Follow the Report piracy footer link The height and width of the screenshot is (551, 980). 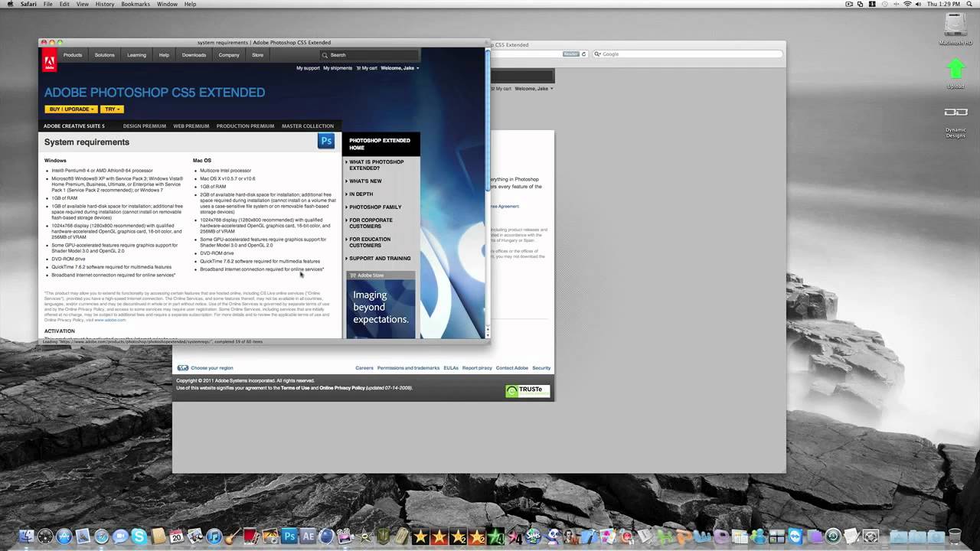click(477, 368)
